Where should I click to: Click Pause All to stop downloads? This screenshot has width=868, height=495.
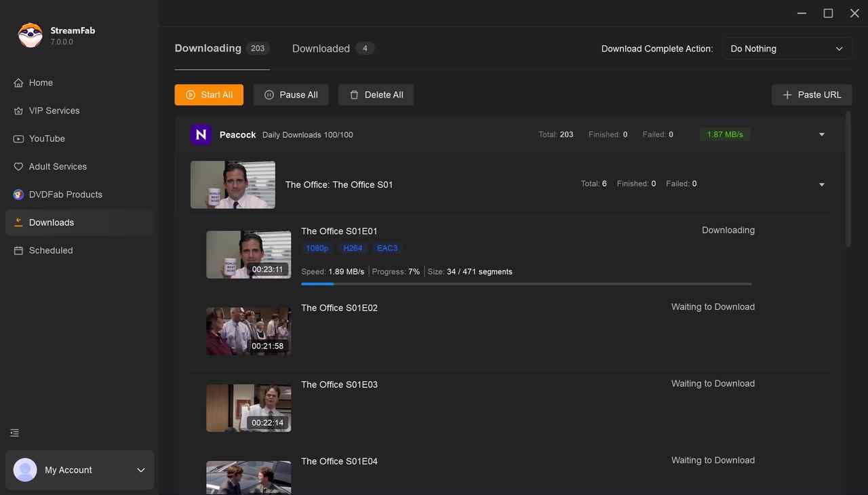tap(291, 94)
